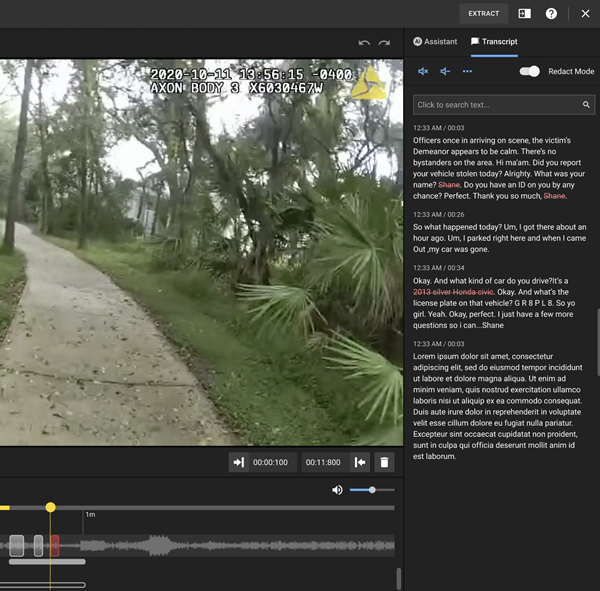Toggle the side panel layout icon

pos(524,14)
